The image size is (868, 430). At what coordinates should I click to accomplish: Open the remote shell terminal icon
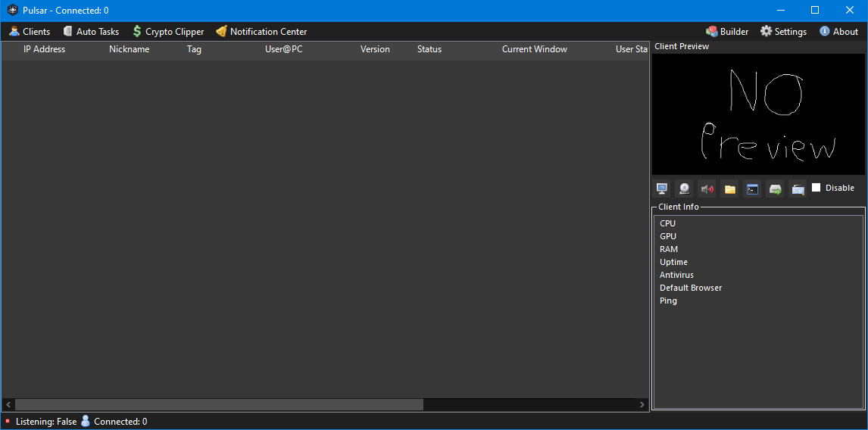pyautogui.click(x=752, y=189)
